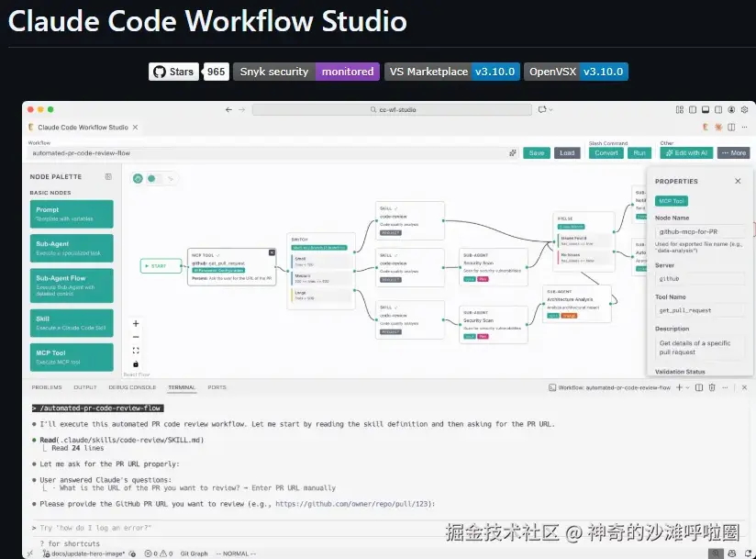Select the SWITCH node
Viewport: 756px width, 559px height.
click(x=320, y=271)
